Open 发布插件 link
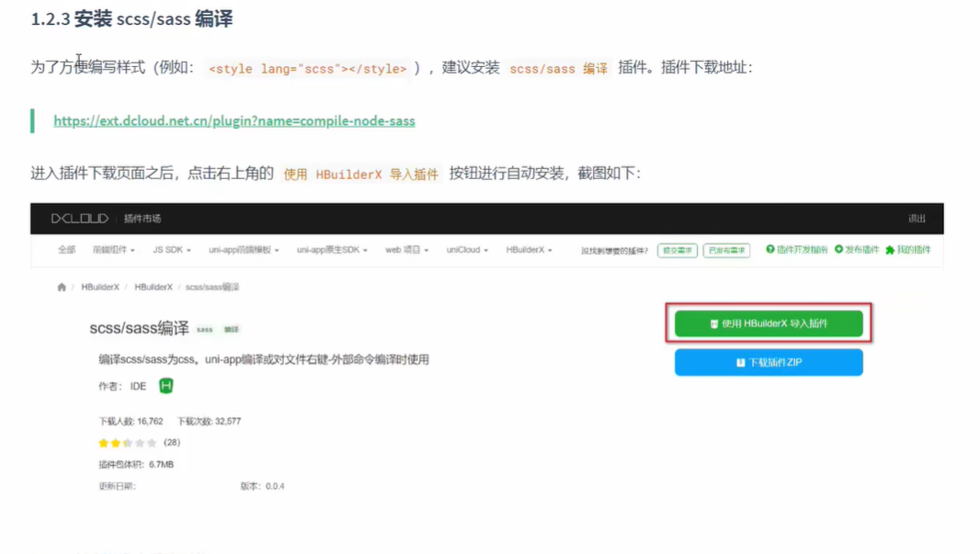 point(857,250)
